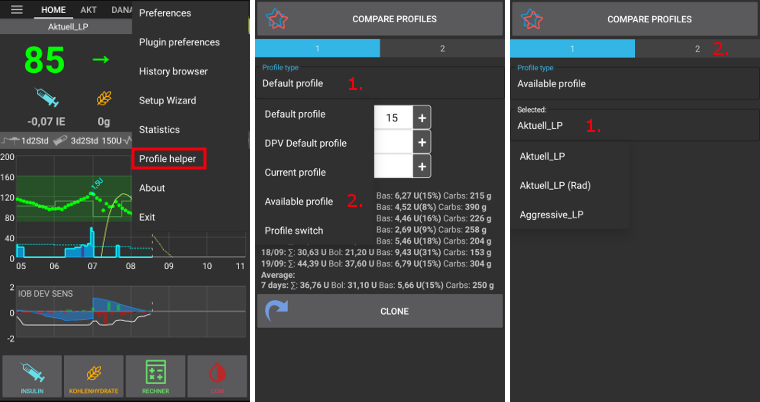The image size is (760, 402).
Task: Open the About menu entry
Action: click(152, 188)
